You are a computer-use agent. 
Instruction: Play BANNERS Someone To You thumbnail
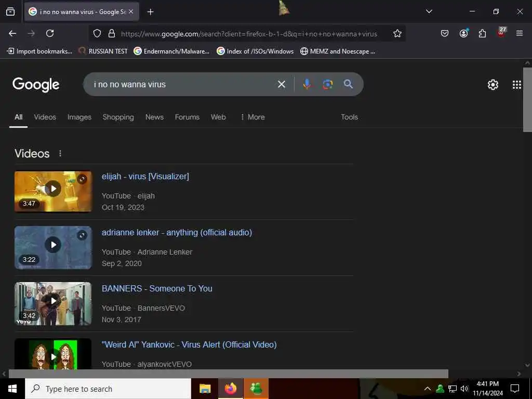[x=53, y=303]
